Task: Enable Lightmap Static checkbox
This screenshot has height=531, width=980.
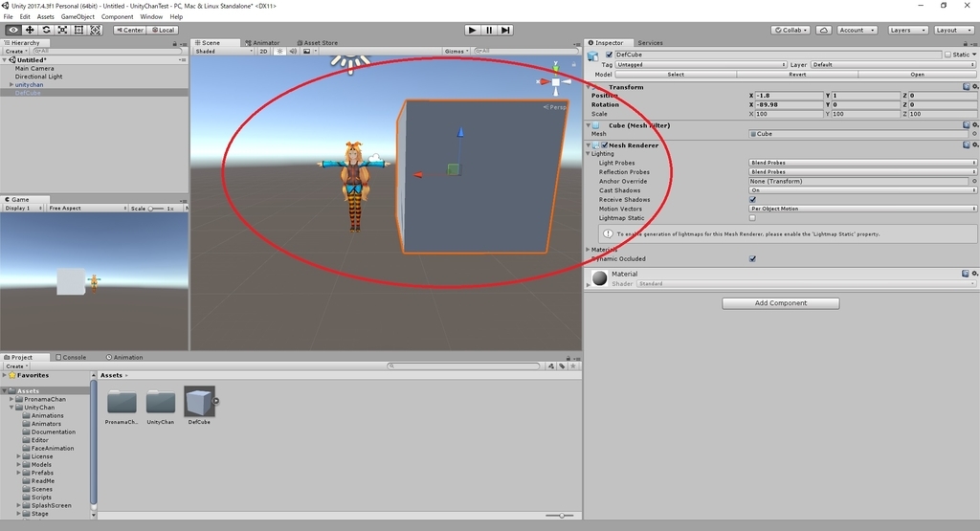Action: (752, 218)
